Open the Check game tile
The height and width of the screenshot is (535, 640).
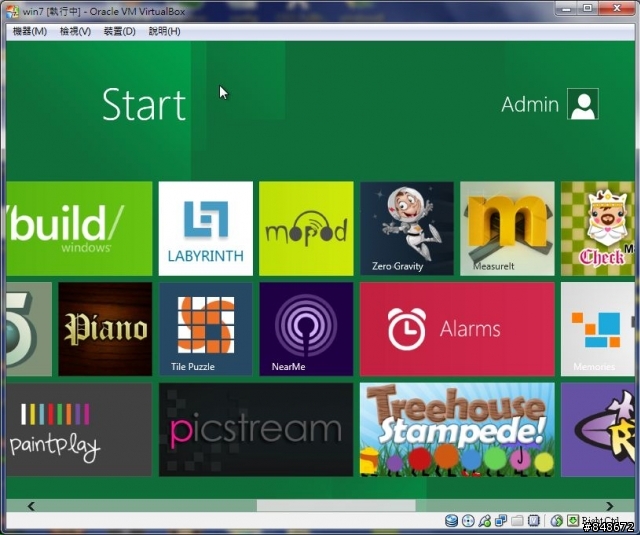click(x=598, y=229)
